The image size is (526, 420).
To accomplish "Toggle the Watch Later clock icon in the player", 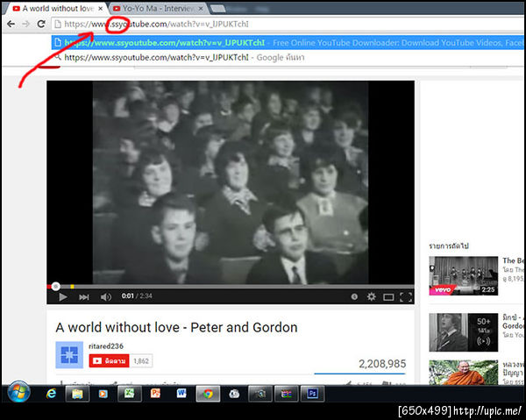I will [x=354, y=296].
